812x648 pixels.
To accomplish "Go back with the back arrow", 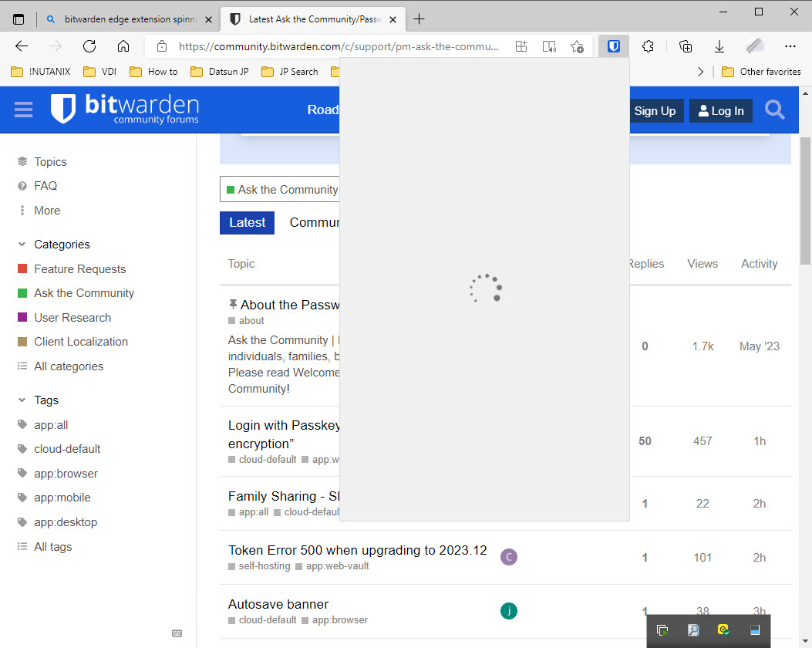I will pyautogui.click(x=22, y=46).
